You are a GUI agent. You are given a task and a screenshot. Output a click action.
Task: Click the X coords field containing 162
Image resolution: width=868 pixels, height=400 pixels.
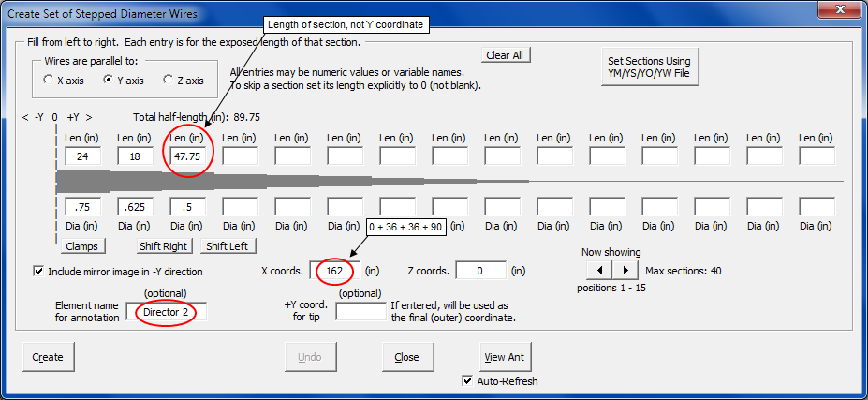[333, 271]
